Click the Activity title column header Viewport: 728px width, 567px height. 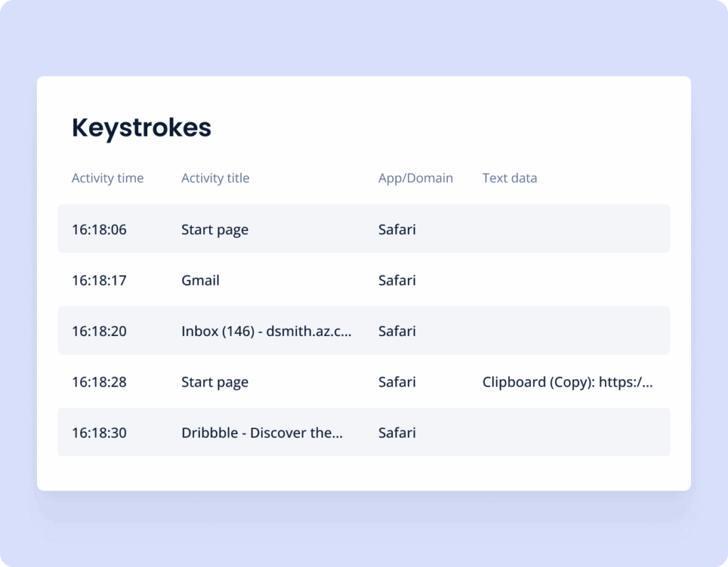215,178
